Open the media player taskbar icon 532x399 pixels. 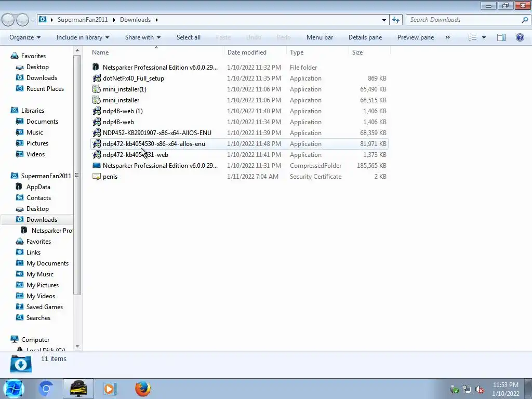[109, 389]
